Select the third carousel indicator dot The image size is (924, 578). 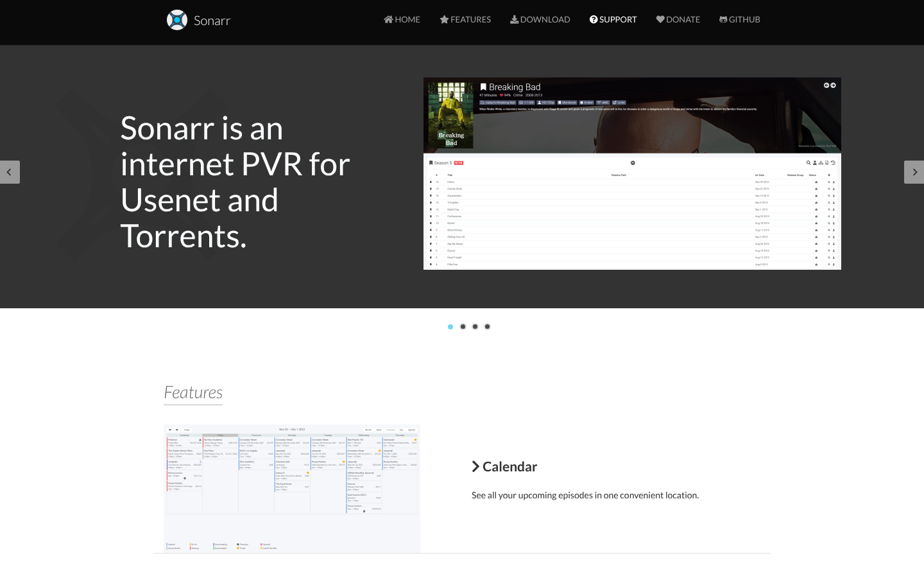point(475,327)
